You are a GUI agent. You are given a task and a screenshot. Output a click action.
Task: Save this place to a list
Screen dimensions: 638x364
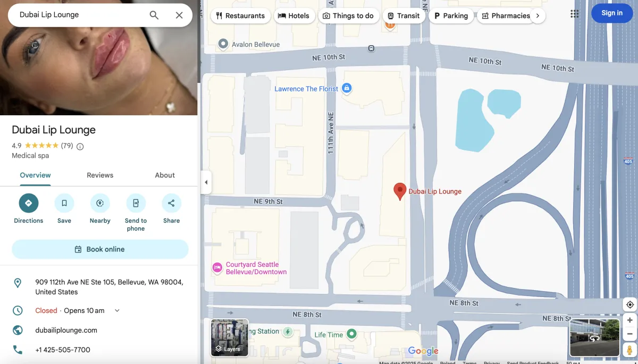(64, 209)
